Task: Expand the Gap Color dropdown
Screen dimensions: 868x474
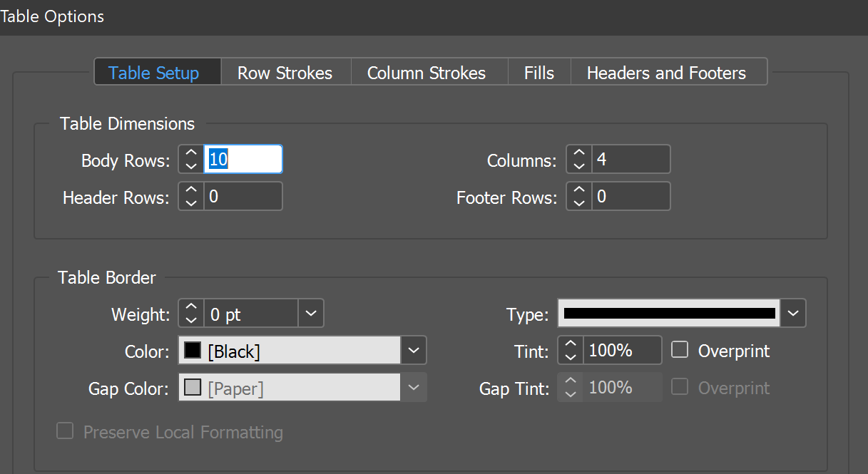Action: click(414, 388)
